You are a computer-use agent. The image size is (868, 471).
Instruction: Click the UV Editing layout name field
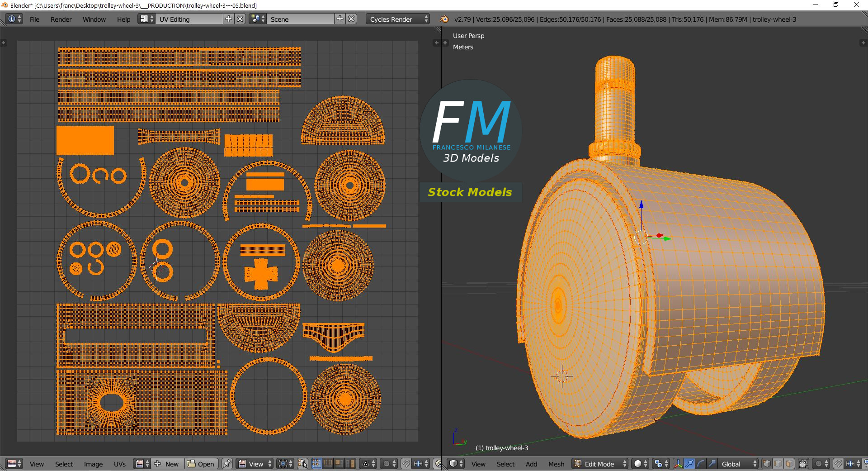pos(190,19)
